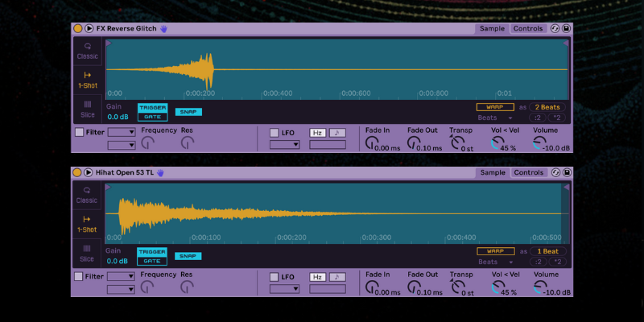
Task: Select Classic mode icon in FX Reverse Glitch
Action: click(88, 50)
